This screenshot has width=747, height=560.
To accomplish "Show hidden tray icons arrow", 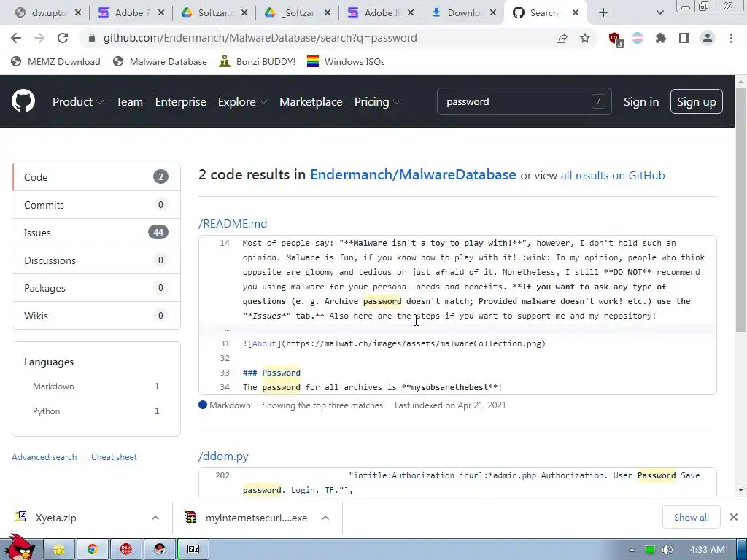I will tap(632, 550).
